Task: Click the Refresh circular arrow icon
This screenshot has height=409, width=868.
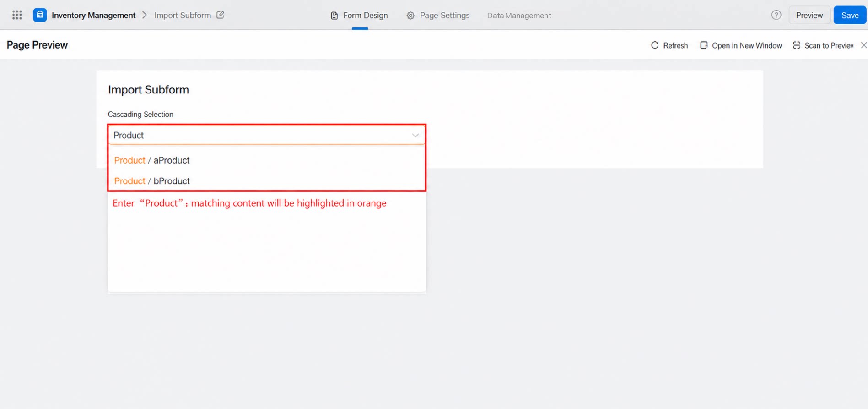Action: 655,45
